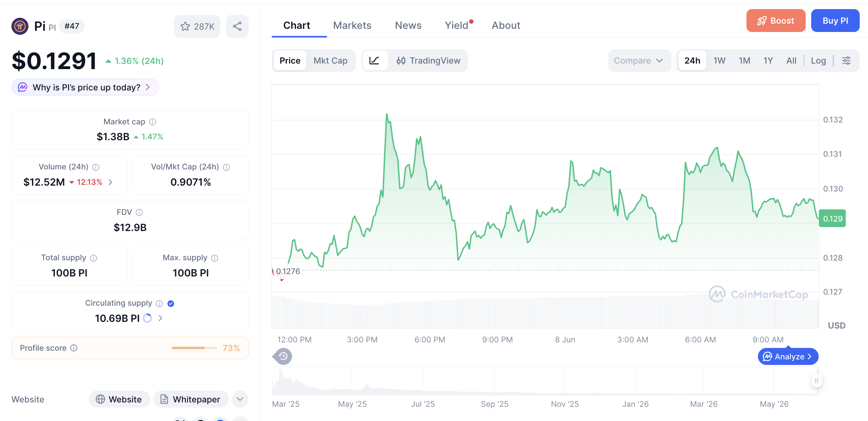Viewport: 868px width, 421px height.
Task: Select the All time range
Action: point(791,60)
